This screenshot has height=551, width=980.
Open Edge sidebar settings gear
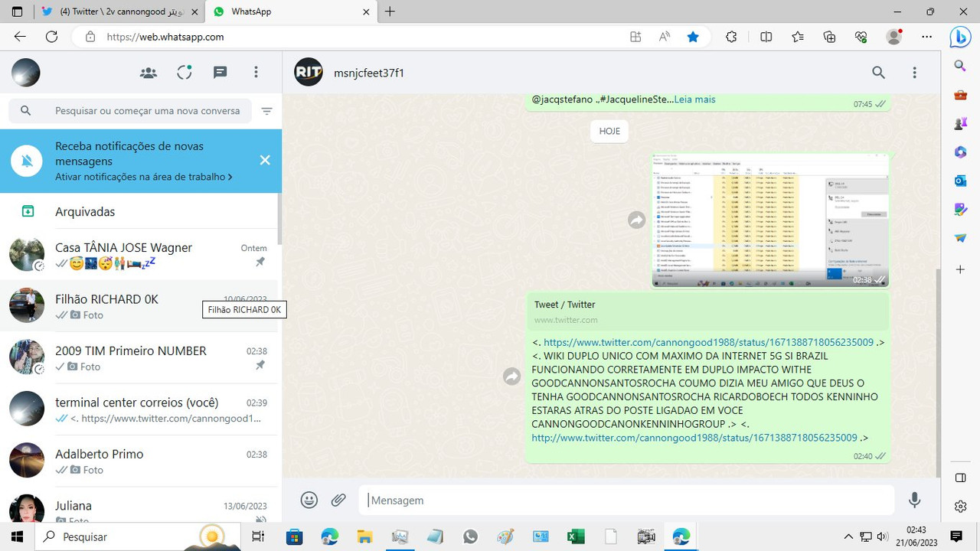coord(961,507)
